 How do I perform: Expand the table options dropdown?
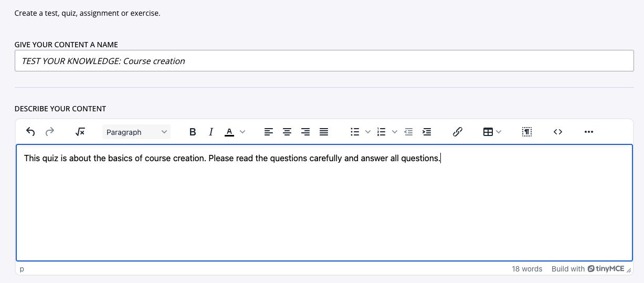(499, 132)
